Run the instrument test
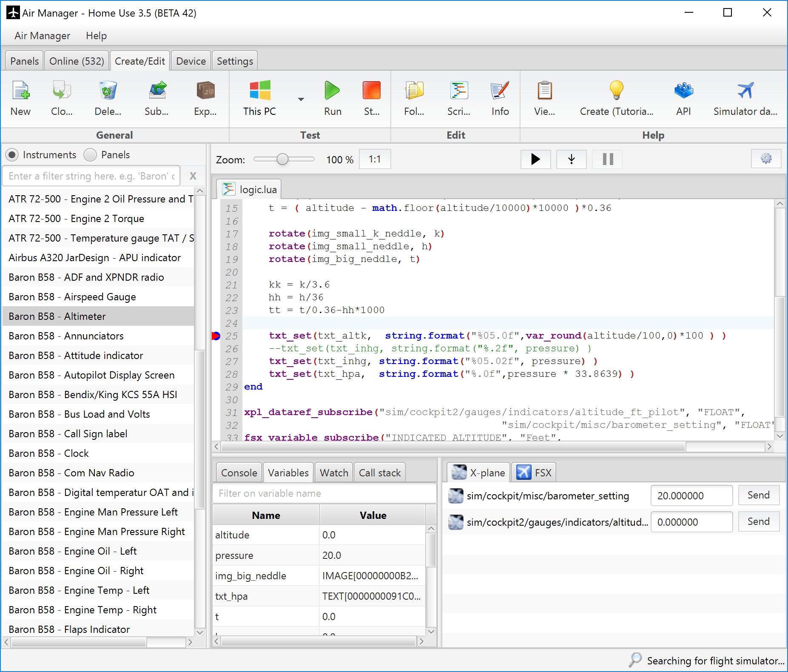 coord(333,98)
